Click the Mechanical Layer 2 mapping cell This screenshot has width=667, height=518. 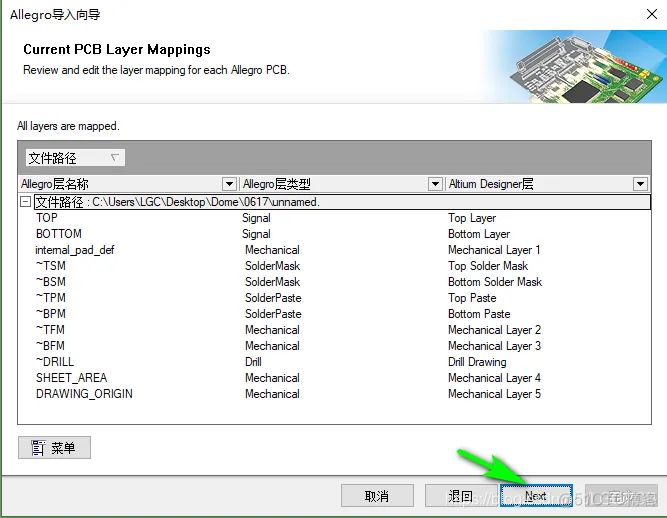click(494, 330)
